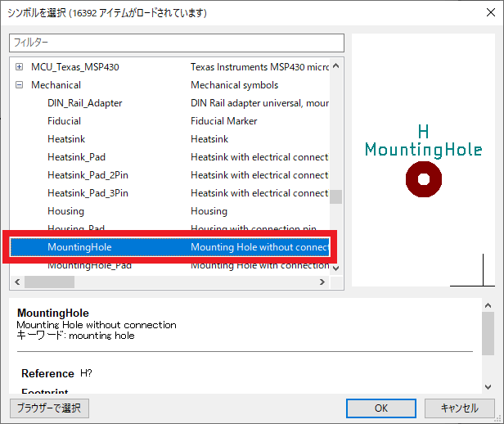Click the filter text input field
The height and width of the screenshot is (424, 504).
click(177, 42)
